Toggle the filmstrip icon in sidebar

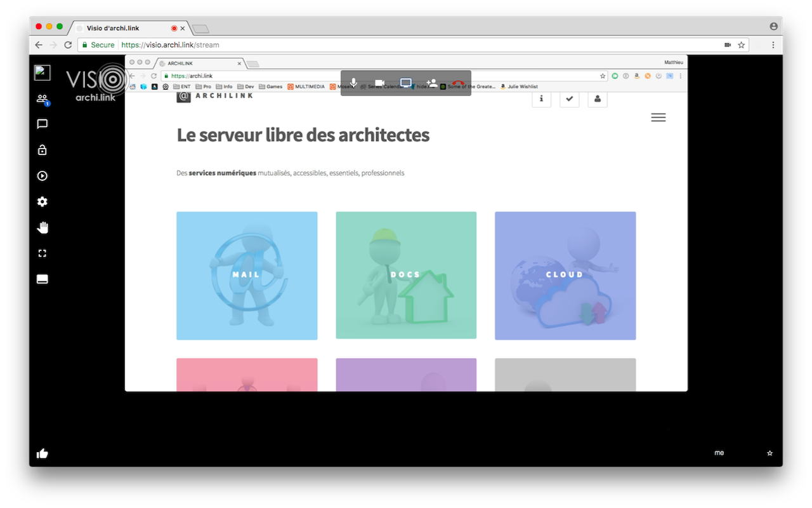coord(43,279)
